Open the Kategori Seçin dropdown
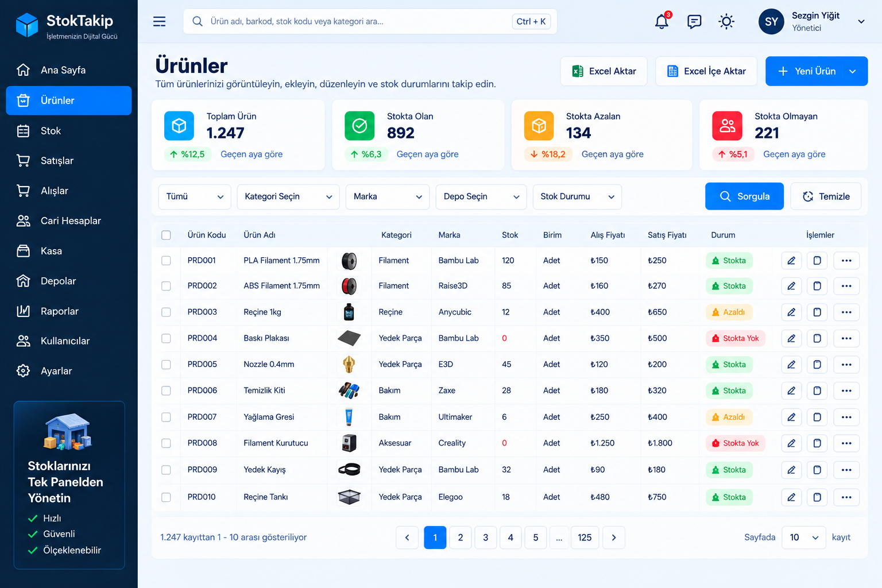The height and width of the screenshot is (588, 882). point(288,197)
